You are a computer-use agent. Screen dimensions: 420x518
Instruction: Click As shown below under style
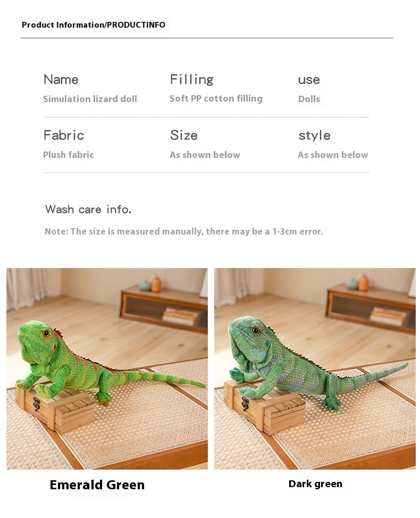pos(333,155)
